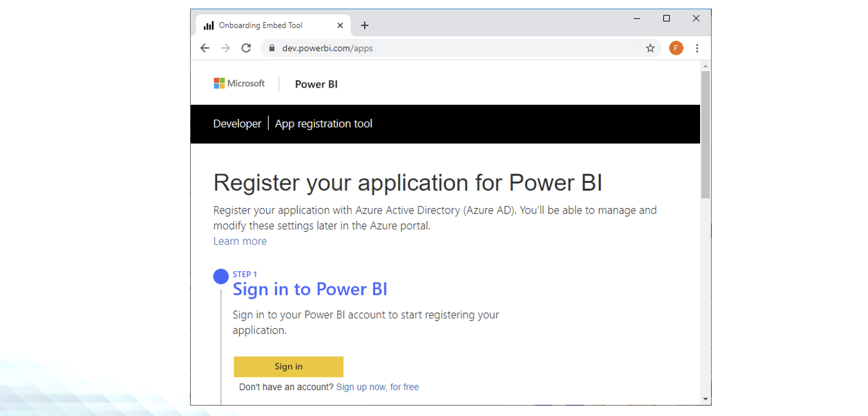
Task: Close the Onboarding Embed Tool tab
Action: pos(340,25)
